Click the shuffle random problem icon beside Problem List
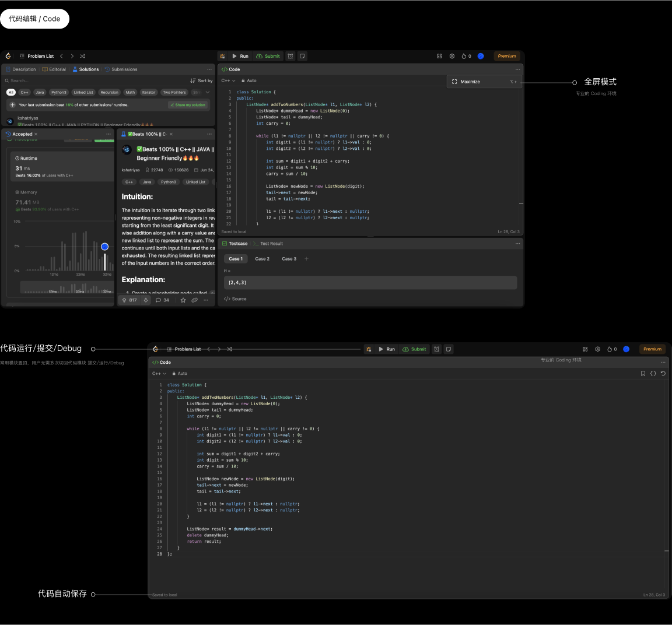This screenshot has height=625, width=672. point(82,57)
